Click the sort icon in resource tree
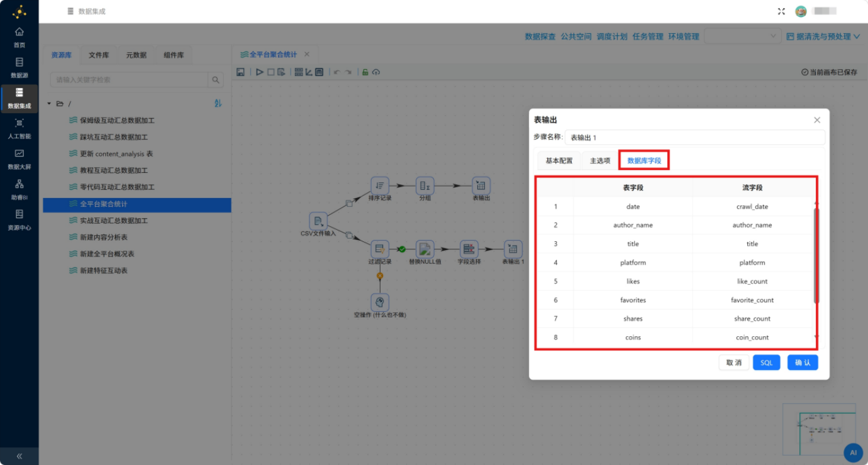 point(218,104)
